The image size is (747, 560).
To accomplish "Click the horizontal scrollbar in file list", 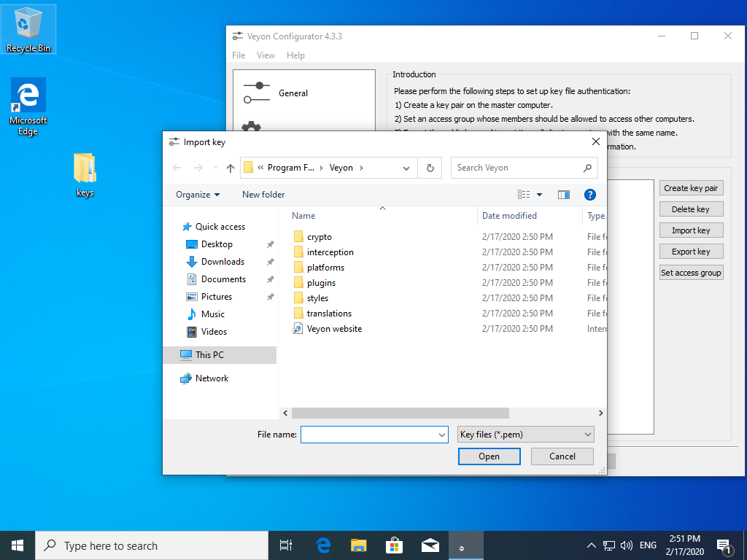I will click(400, 413).
